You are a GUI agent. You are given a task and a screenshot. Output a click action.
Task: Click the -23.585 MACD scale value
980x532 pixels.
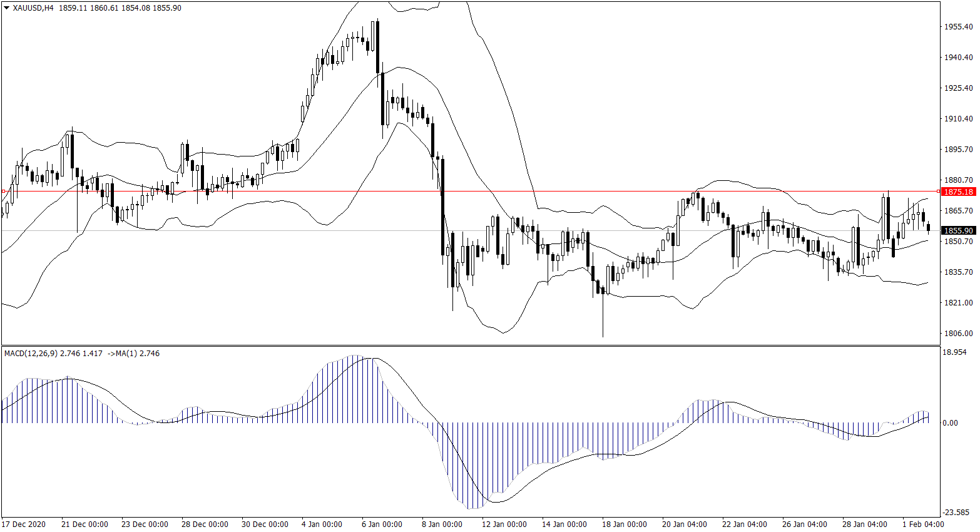956,513
